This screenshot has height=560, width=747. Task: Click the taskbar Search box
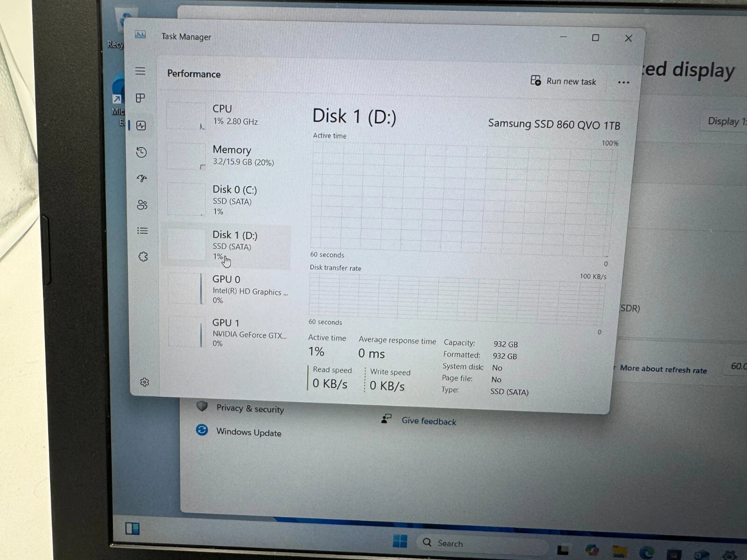coord(481,544)
